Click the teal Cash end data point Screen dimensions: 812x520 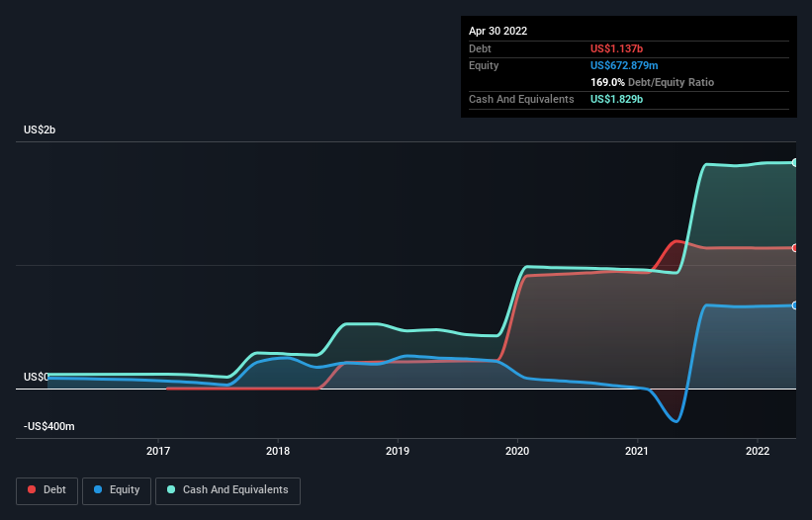point(795,163)
